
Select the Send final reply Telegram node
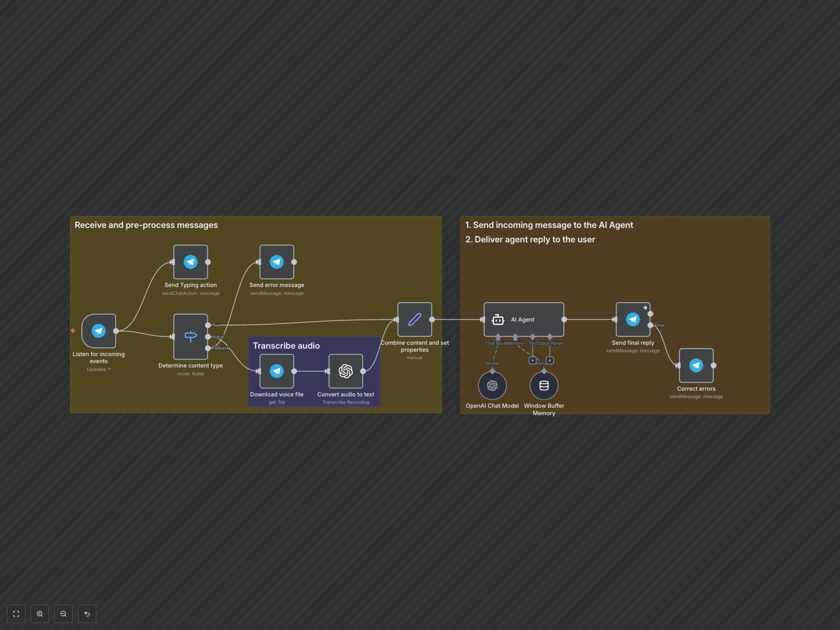[633, 319]
